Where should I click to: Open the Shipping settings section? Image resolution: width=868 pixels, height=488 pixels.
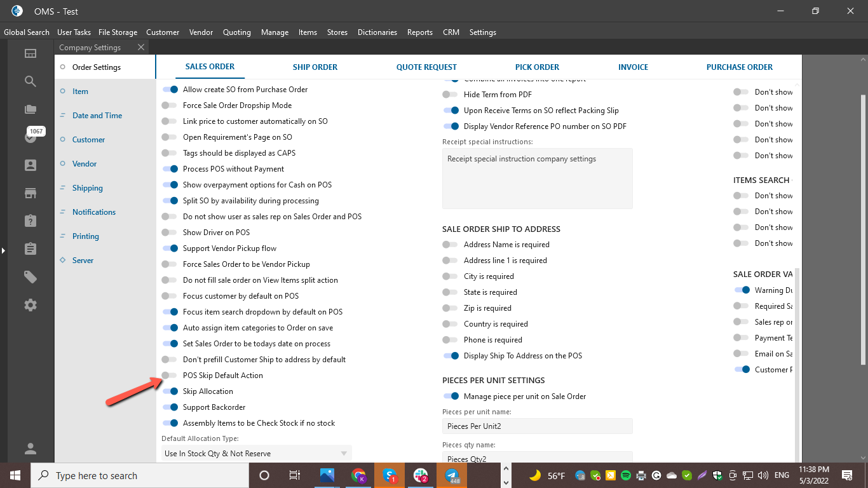[x=87, y=188]
